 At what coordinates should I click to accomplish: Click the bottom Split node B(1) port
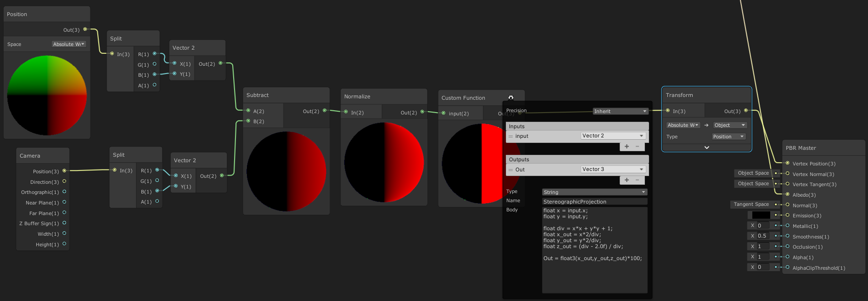(x=157, y=191)
